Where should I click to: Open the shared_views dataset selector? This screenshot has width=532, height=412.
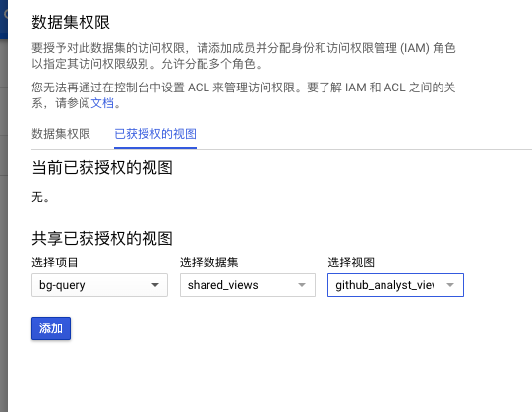click(x=248, y=285)
